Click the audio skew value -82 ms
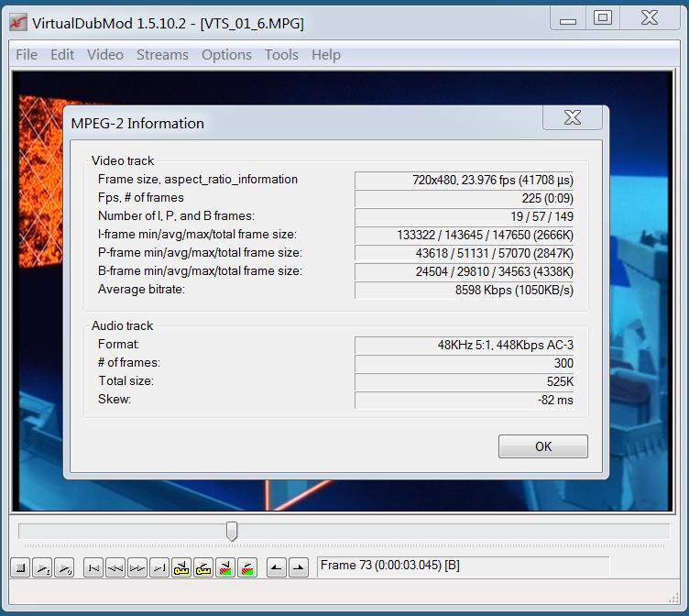689x616 pixels. click(x=464, y=400)
